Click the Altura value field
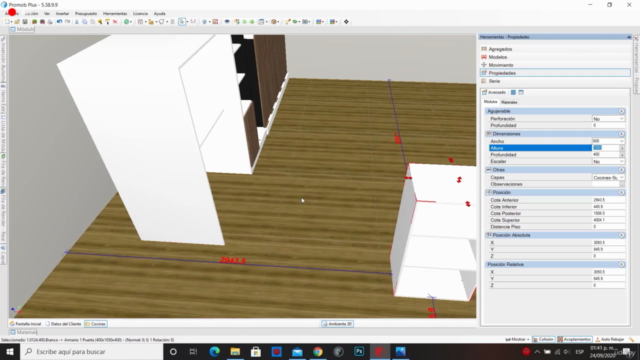 [x=606, y=148]
